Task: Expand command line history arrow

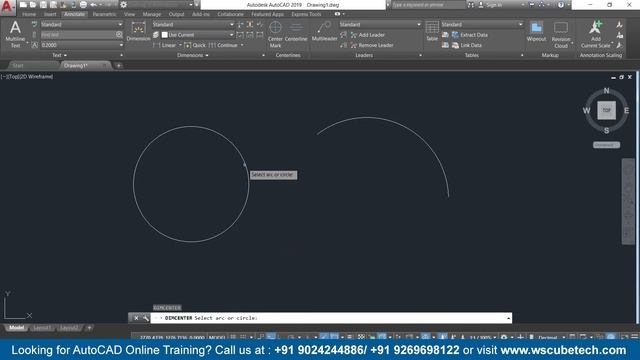Action: (509, 318)
